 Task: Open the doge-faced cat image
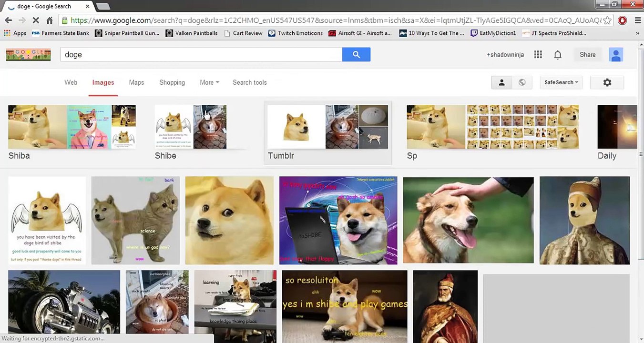click(135, 221)
